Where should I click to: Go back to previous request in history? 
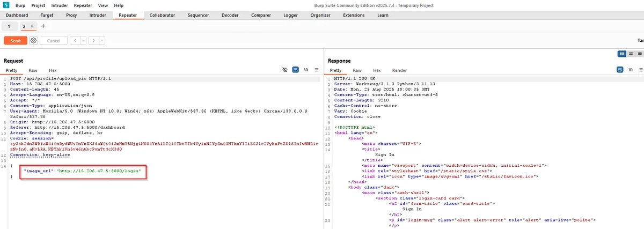(x=75, y=40)
